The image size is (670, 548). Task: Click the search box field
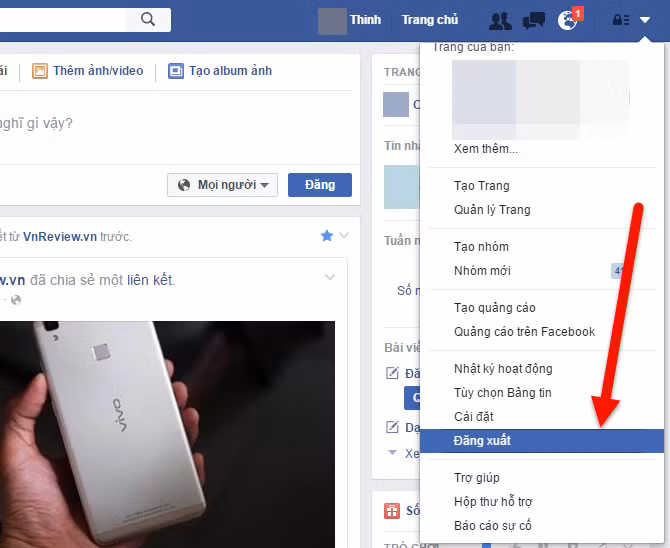click(64, 20)
